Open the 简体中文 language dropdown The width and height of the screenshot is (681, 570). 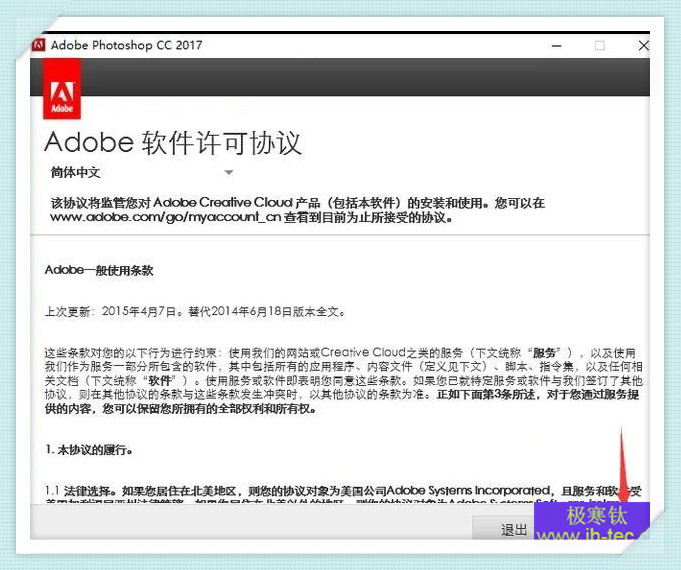pos(142,172)
